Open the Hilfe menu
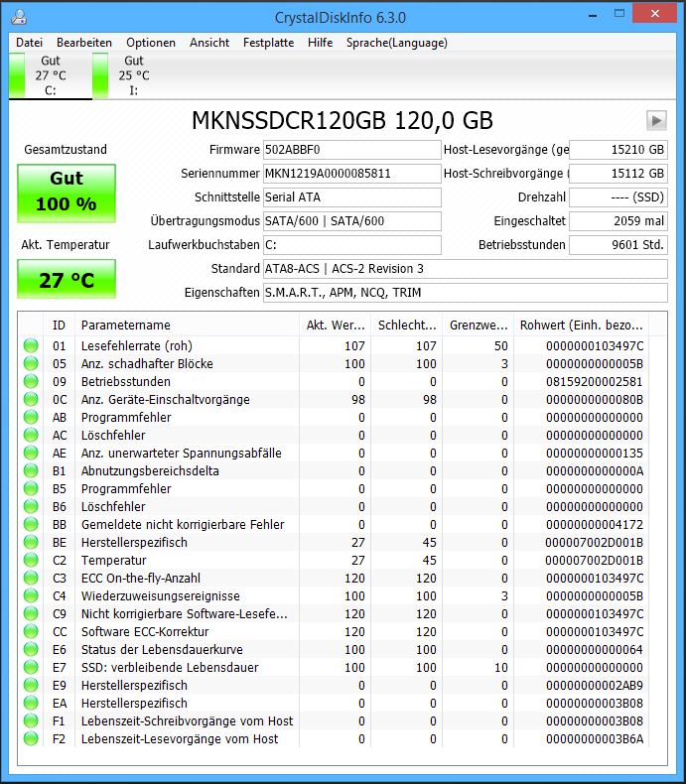Image resolution: width=686 pixels, height=784 pixels. pyautogui.click(x=320, y=43)
